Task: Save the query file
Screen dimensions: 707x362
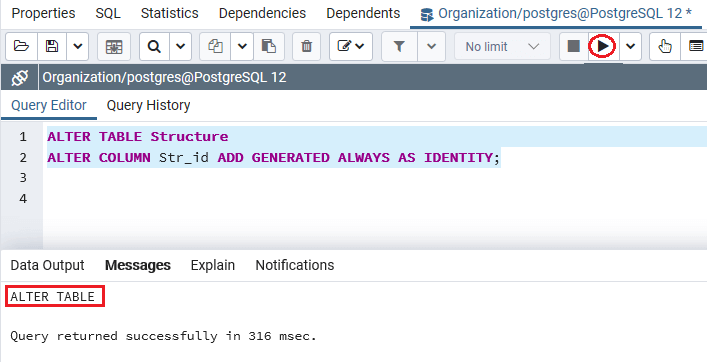Action: [52, 46]
